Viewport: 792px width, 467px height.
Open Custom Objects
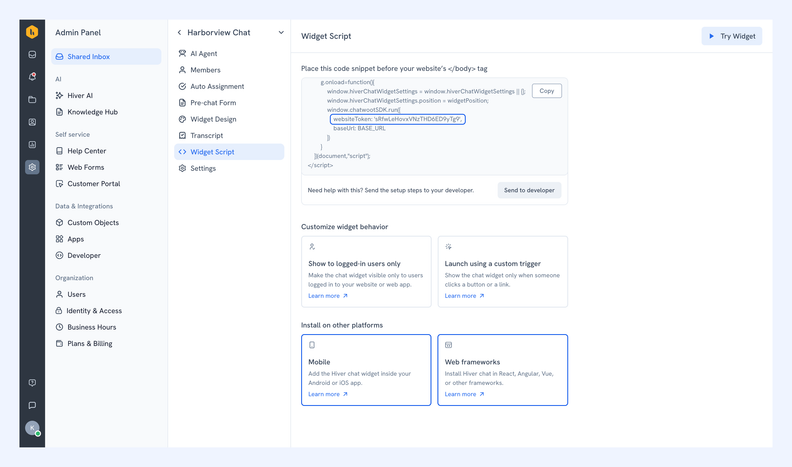click(87, 223)
